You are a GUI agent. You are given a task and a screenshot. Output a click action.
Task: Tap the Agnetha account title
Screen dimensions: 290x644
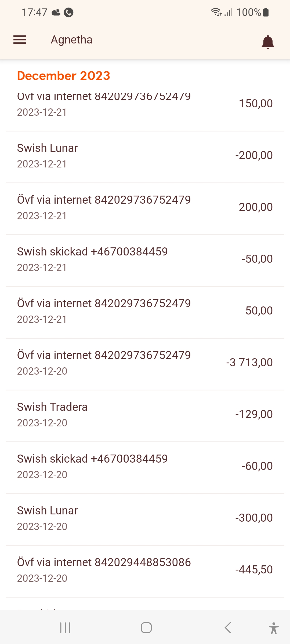click(x=72, y=40)
